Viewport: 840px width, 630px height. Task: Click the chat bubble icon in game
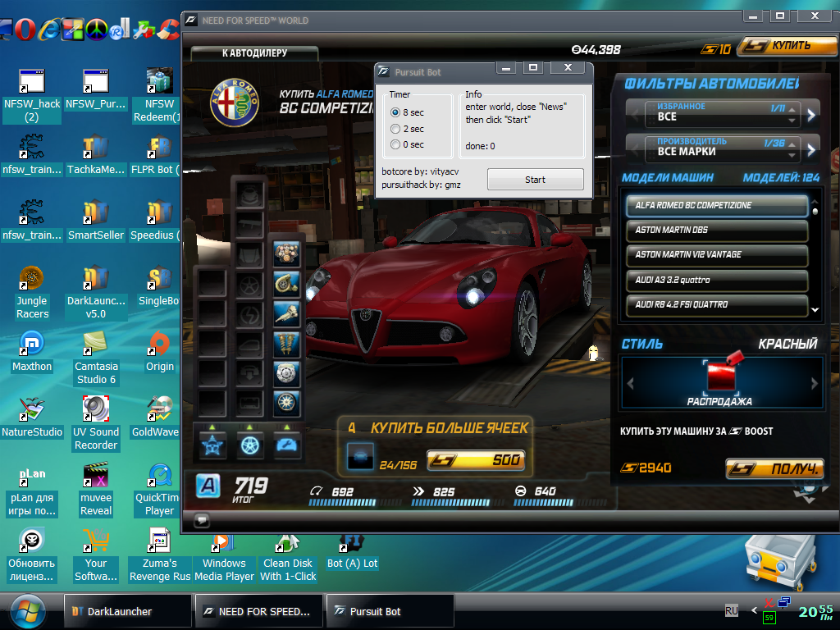tap(202, 519)
